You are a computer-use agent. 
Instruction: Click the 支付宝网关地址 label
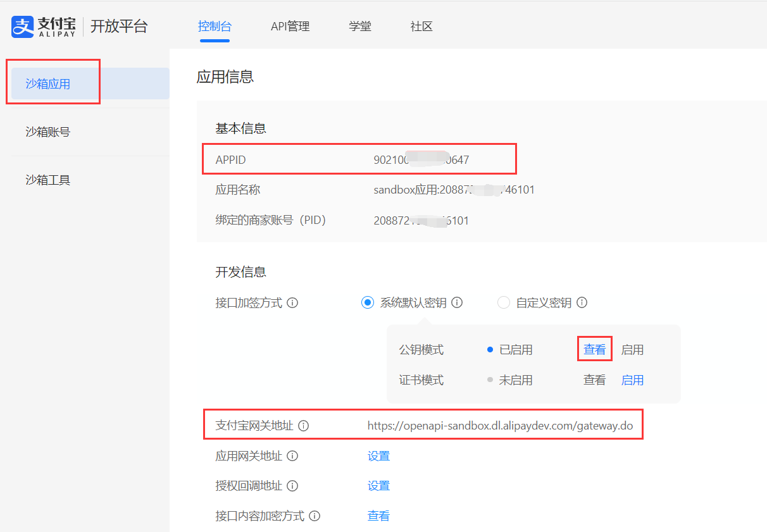254,426
